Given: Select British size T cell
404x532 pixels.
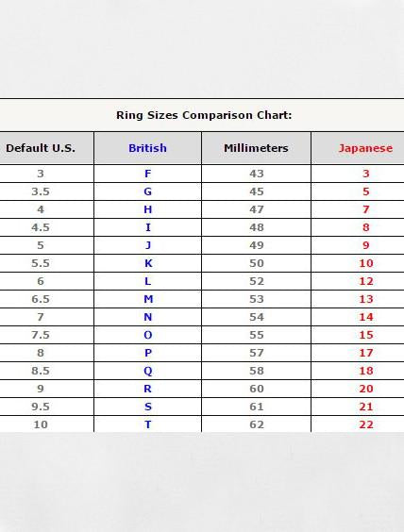Looking at the screenshot, I should tap(147, 424).
